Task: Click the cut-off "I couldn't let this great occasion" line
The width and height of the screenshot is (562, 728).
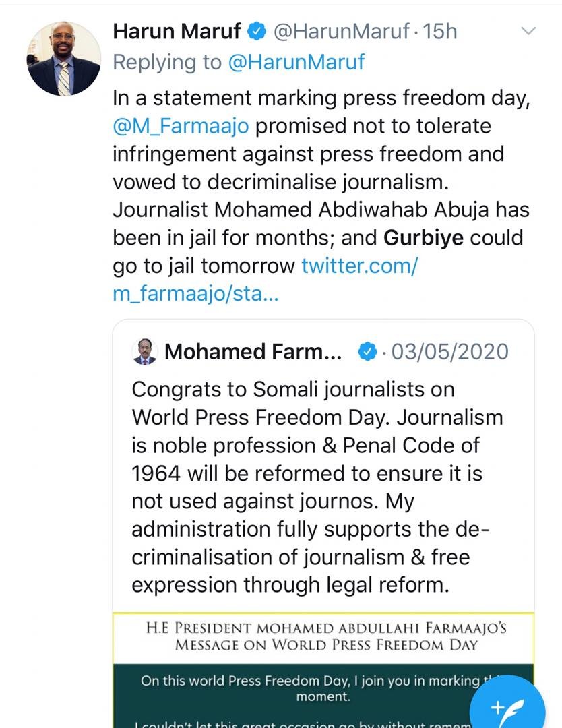Action: point(296,723)
